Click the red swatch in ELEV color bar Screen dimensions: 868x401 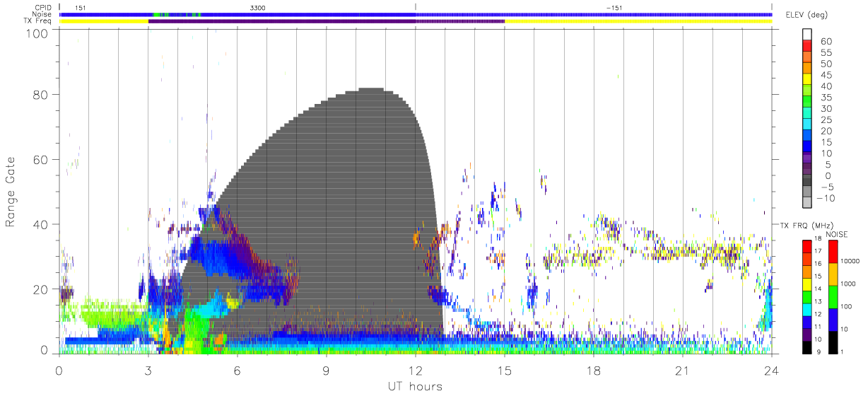point(807,46)
